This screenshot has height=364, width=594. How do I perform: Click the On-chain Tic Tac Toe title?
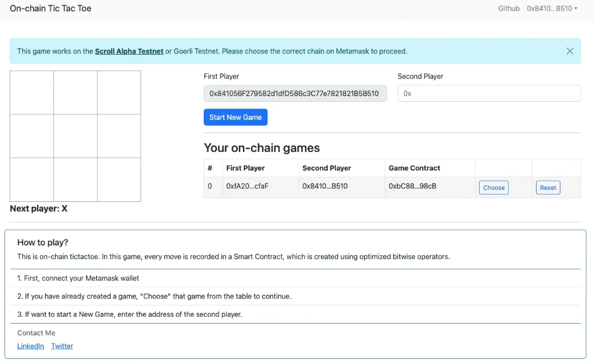click(x=51, y=9)
